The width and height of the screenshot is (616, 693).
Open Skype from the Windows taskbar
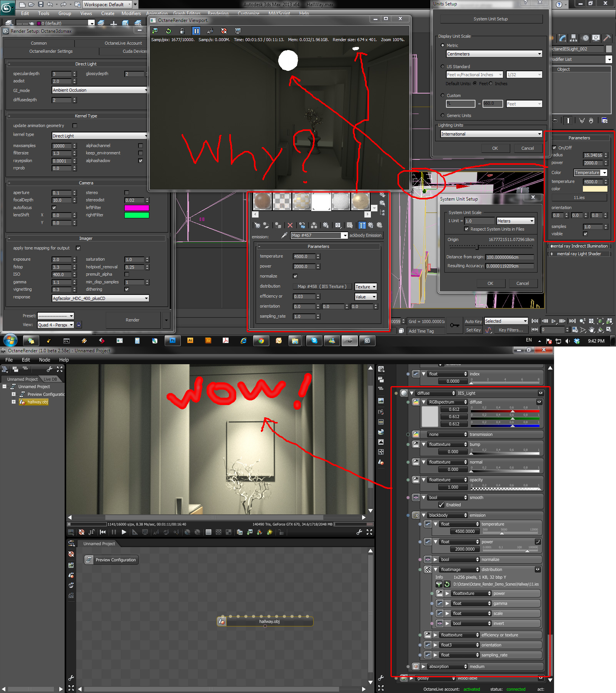[x=314, y=341]
